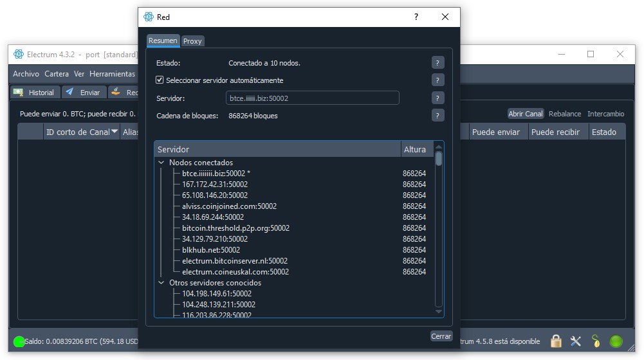Viewport: 644px width, 360px height.
Task: Open the Herramientas menu
Action: [x=112, y=74]
